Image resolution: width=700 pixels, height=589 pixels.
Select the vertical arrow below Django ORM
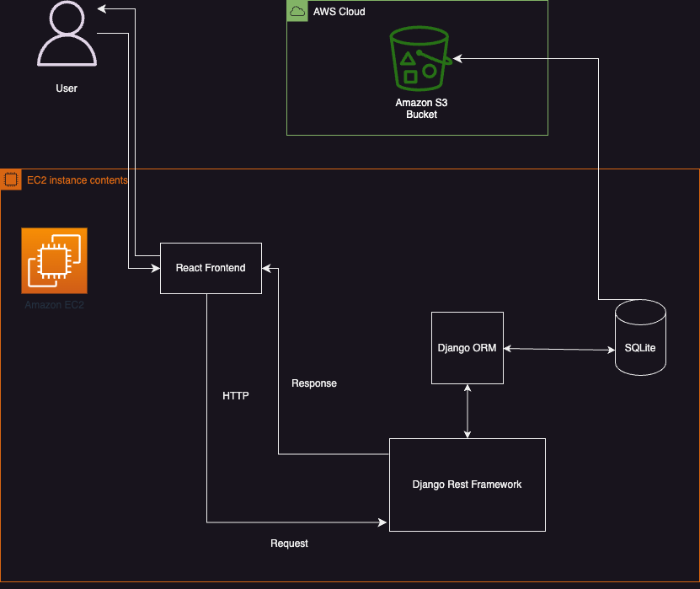(468, 411)
